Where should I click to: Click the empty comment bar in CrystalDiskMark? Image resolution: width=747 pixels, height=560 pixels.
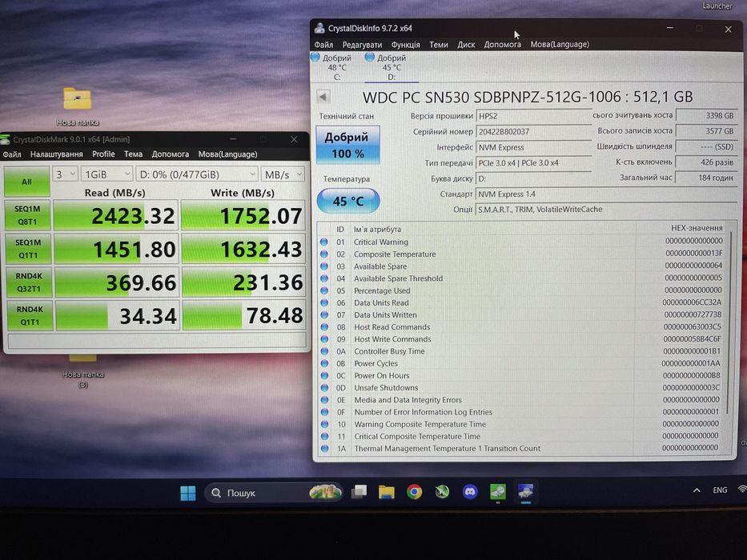157,341
